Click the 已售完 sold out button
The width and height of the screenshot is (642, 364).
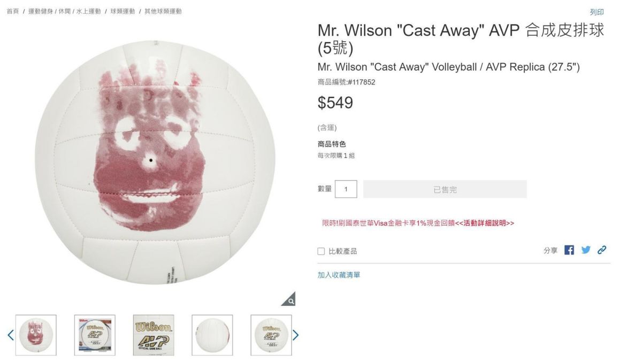(445, 189)
